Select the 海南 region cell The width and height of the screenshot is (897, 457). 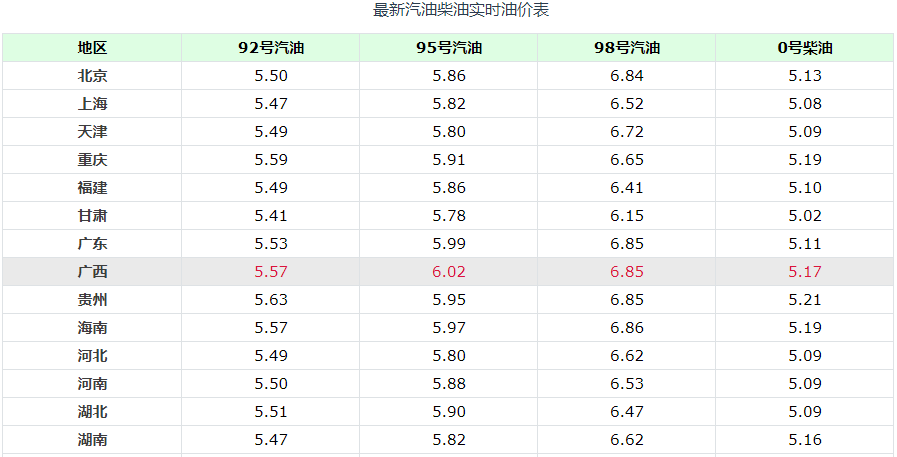click(92, 328)
